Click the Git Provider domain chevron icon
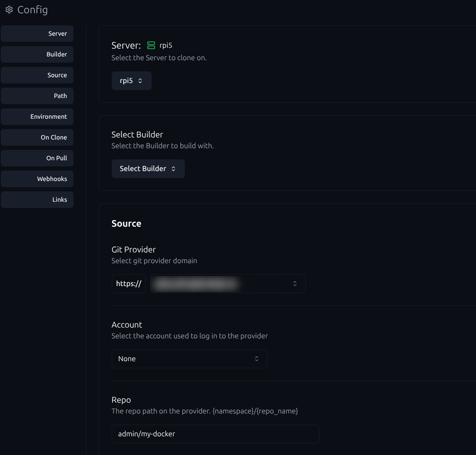Viewport: 476px width, 455px height. point(295,284)
